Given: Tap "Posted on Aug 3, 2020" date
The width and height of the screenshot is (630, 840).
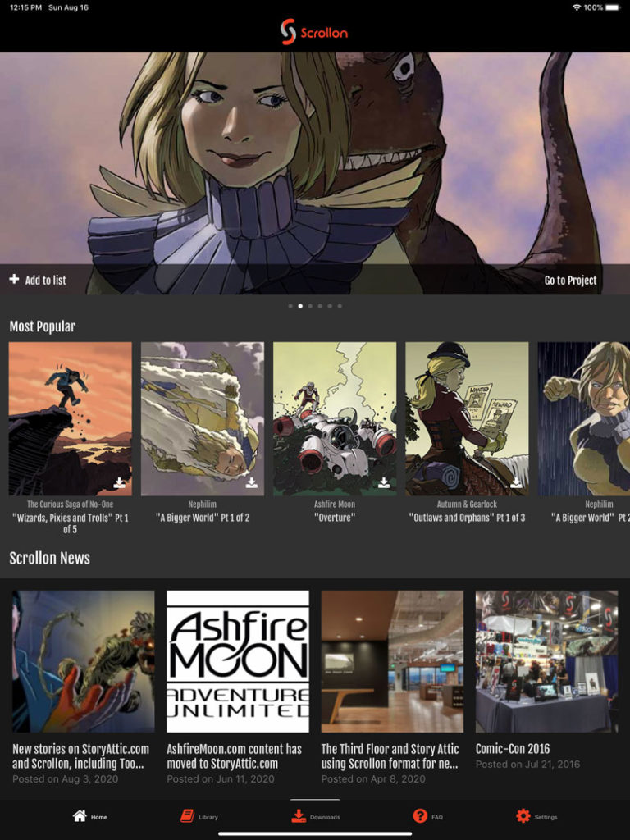Looking at the screenshot, I should (66, 779).
